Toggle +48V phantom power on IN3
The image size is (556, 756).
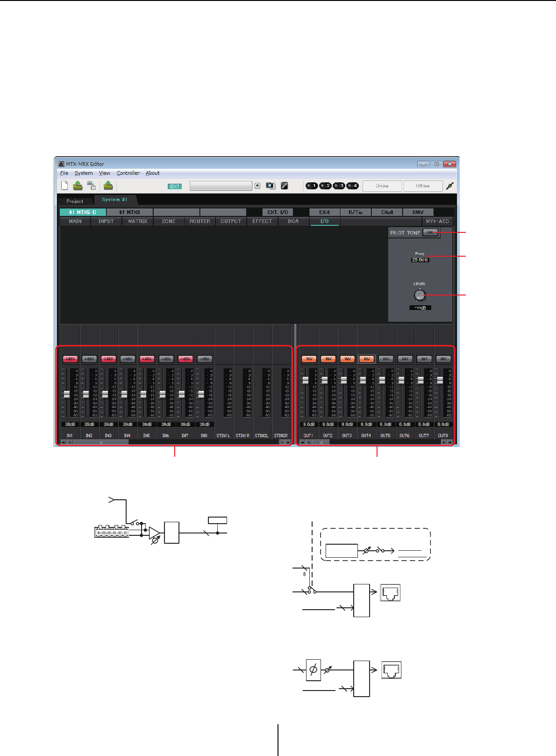(108, 359)
